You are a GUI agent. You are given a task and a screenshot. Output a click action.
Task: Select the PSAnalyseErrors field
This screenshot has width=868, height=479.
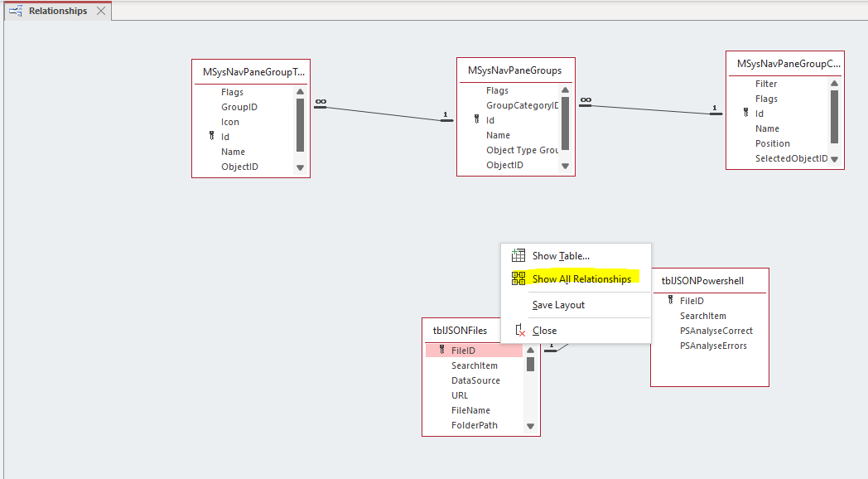(x=713, y=346)
